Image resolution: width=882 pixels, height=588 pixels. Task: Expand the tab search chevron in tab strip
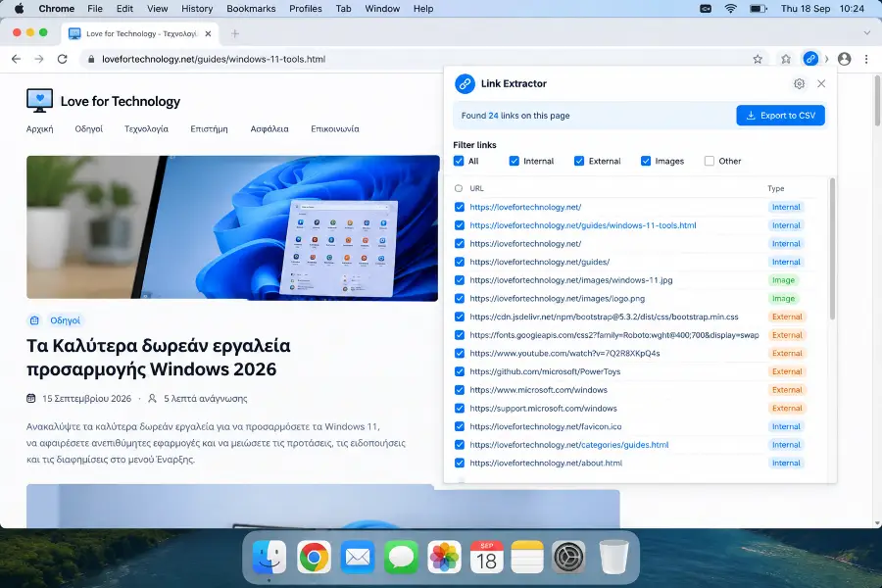[867, 33]
